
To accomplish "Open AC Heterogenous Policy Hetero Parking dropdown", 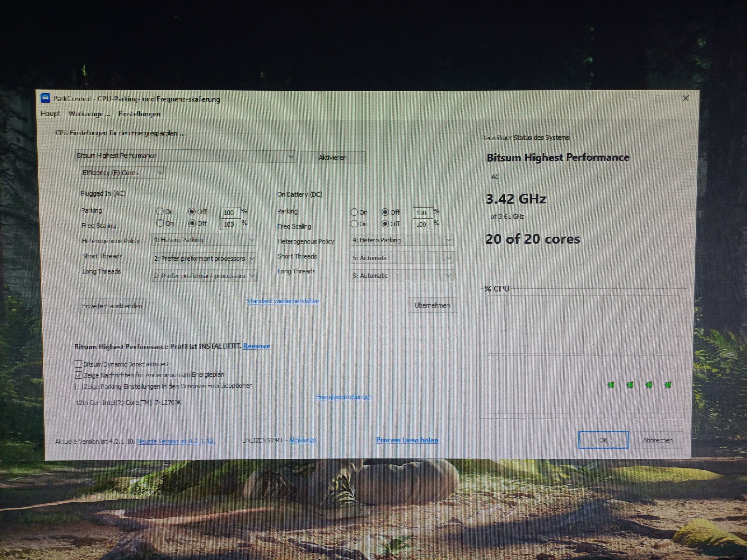I will (x=204, y=240).
